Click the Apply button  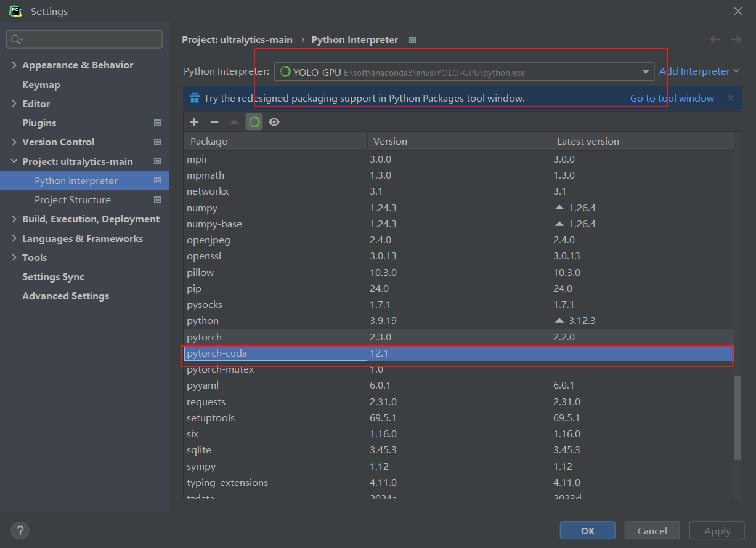point(717,531)
